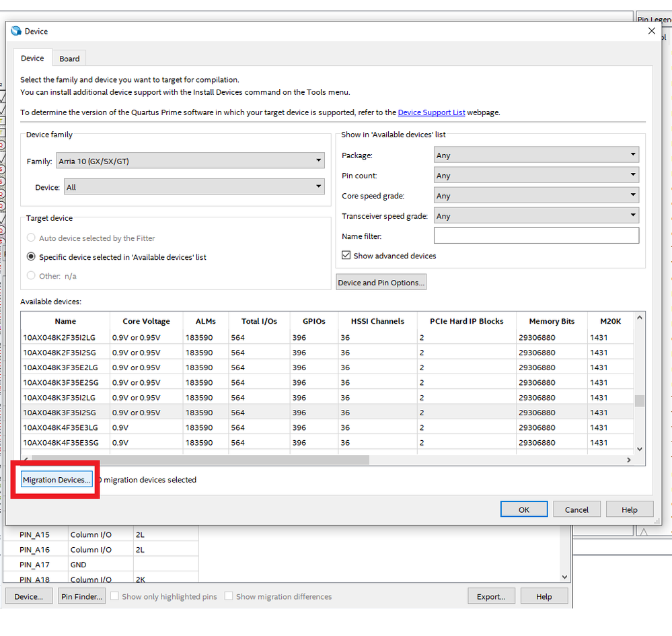The image size is (672, 636).
Task: Click the HSSI Channels column header
Action: (x=377, y=321)
